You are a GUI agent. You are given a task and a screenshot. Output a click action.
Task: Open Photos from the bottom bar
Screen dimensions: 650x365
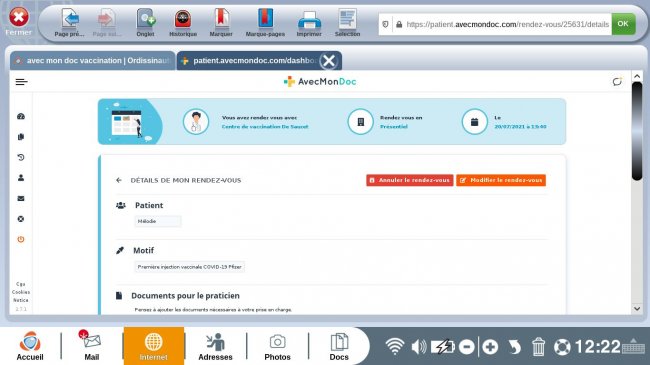pyautogui.click(x=277, y=346)
